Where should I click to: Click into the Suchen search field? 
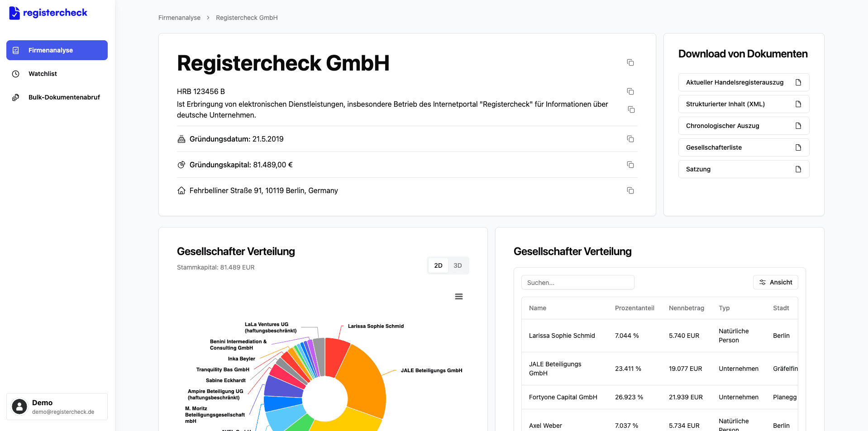[x=578, y=282]
